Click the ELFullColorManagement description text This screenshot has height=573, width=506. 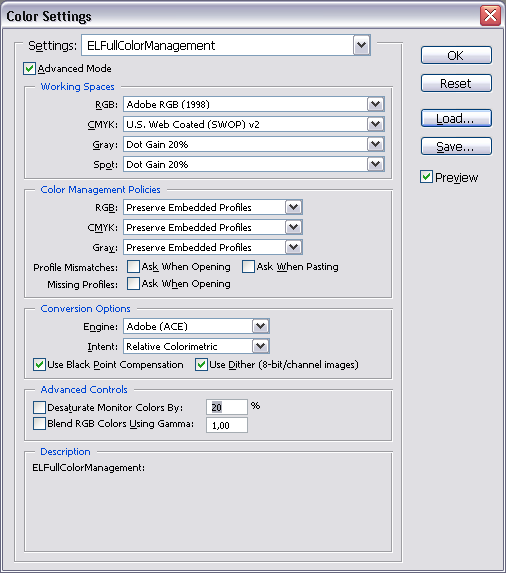[88, 468]
